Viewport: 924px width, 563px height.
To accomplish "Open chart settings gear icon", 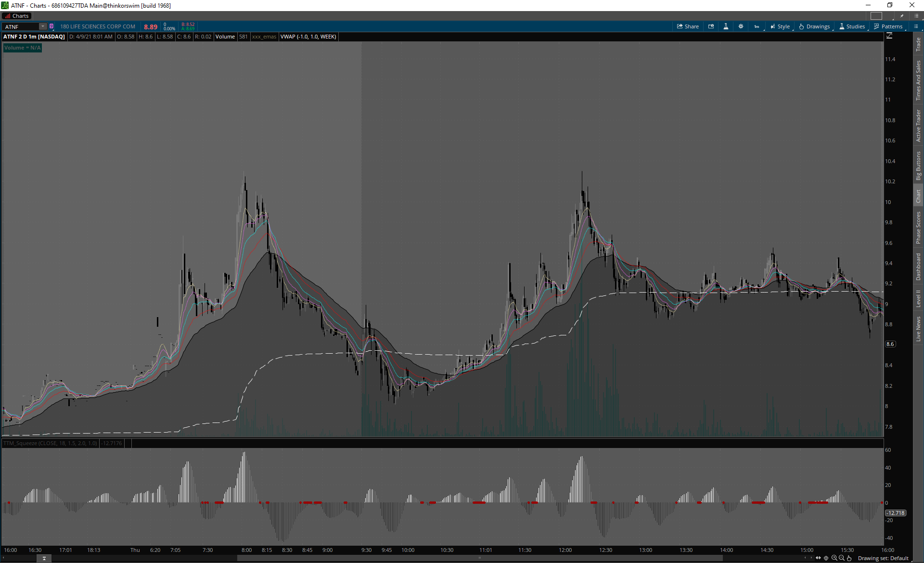I will [741, 26].
